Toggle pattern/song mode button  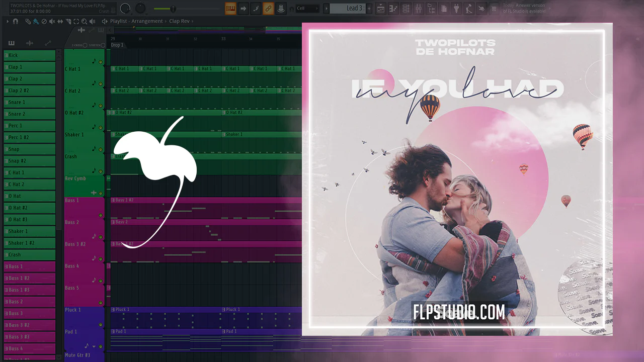point(231,9)
